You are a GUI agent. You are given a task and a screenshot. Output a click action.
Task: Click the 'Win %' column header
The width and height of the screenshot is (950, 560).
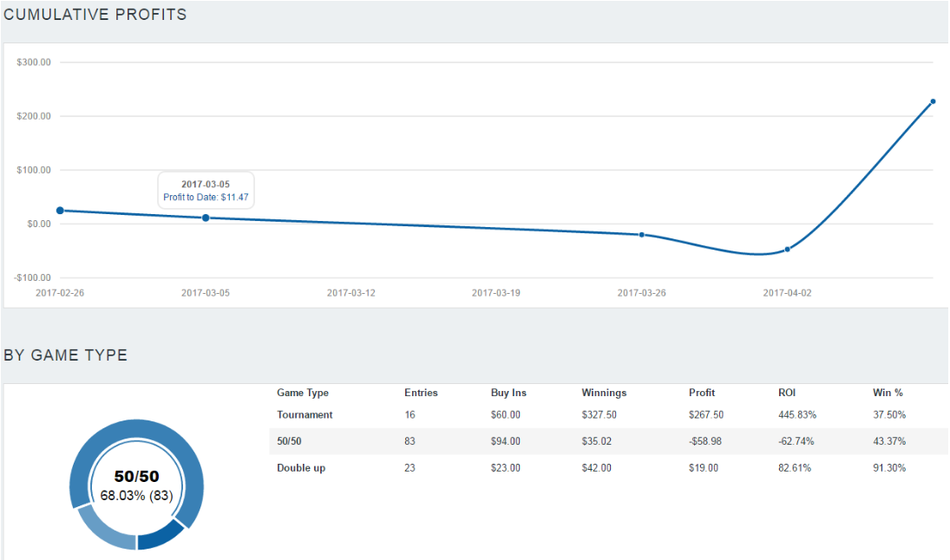coord(888,393)
